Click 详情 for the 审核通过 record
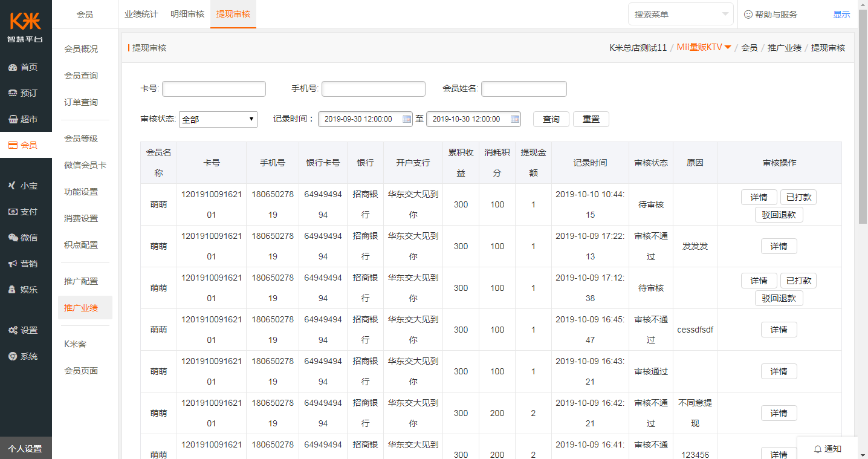 coord(779,371)
